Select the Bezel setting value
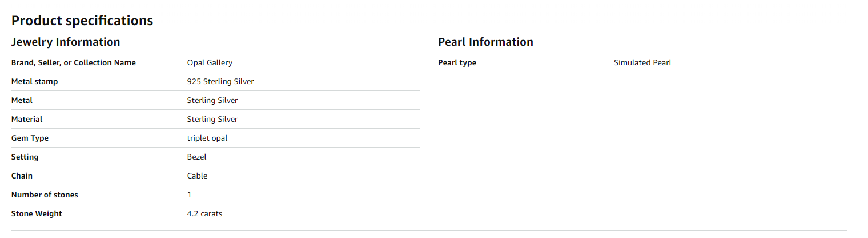Screen dimensions: 868x238 coord(197,157)
